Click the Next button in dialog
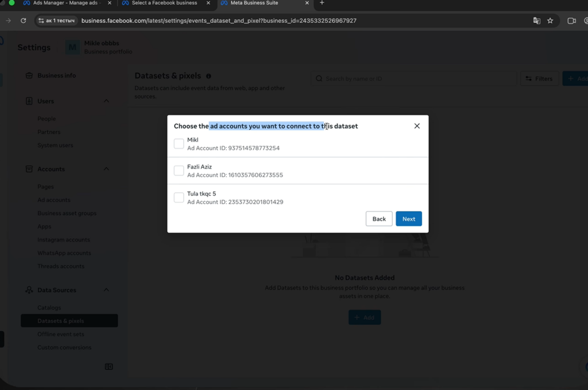Viewport: 588px width, 390px height. (409, 219)
